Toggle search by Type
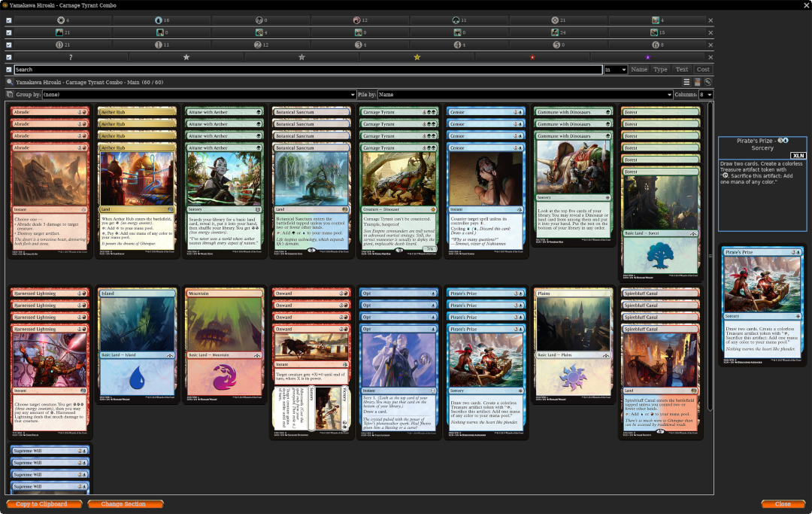This screenshot has height=514, width=812. tap(660, 69)
